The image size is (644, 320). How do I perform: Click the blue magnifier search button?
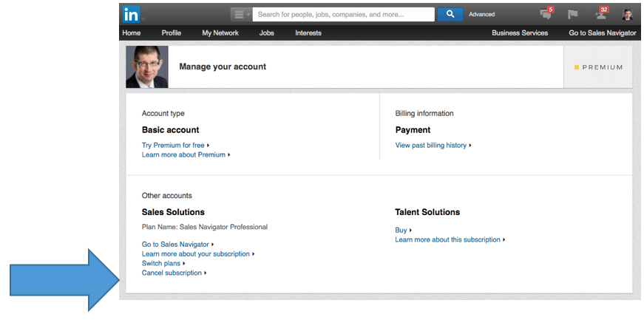(x=450, y=14)
